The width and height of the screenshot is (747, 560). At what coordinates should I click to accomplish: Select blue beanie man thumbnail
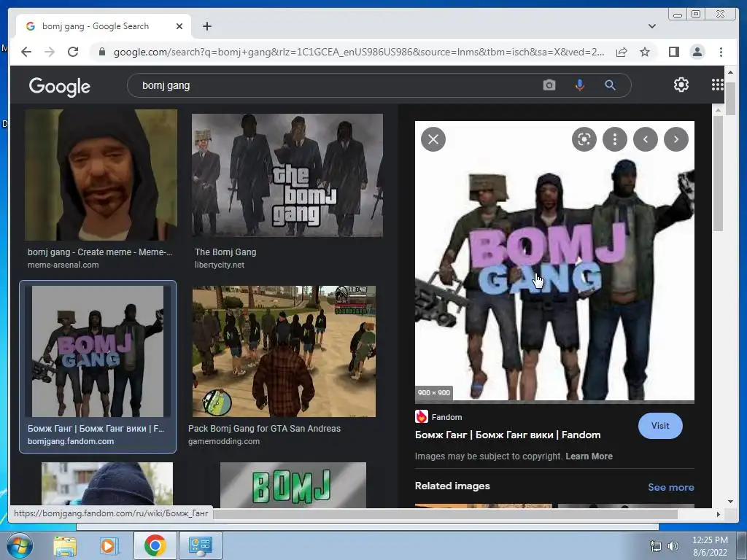[x=107, y=484]
